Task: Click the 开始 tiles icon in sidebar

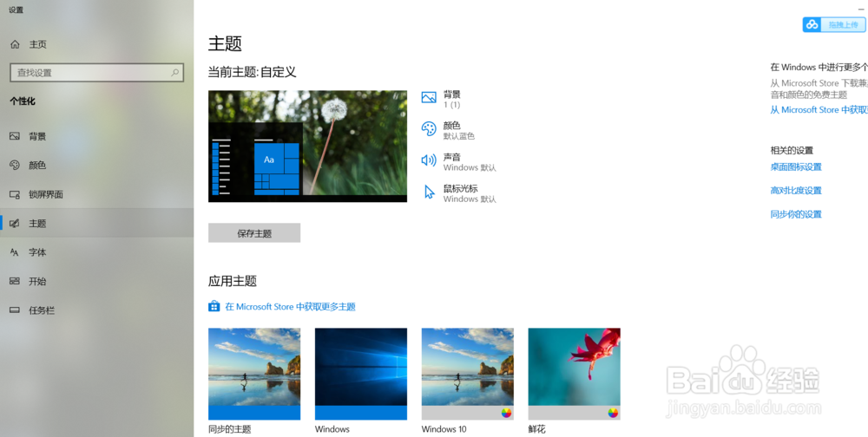Action: (15, 281)
